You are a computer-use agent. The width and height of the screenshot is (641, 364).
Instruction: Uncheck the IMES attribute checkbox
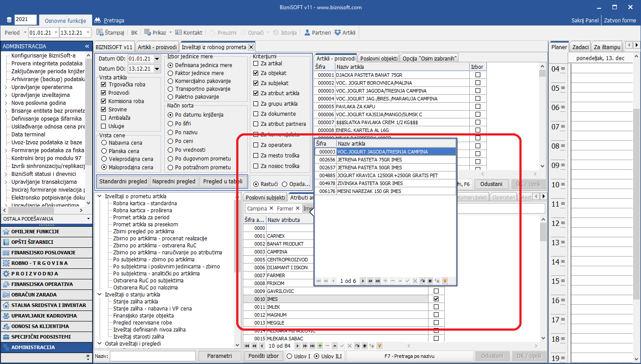[x=436, y=299]
